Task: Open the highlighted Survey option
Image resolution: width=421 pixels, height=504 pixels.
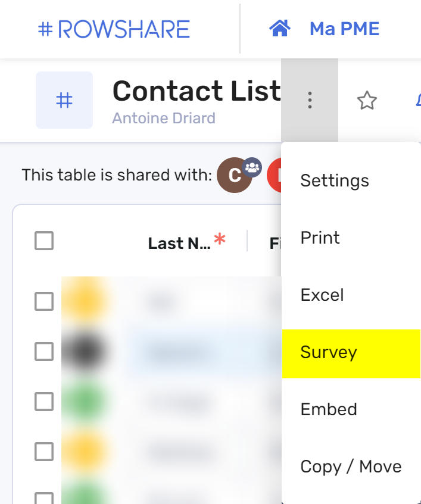Action: pyautogui.click(x=351, y=353)
